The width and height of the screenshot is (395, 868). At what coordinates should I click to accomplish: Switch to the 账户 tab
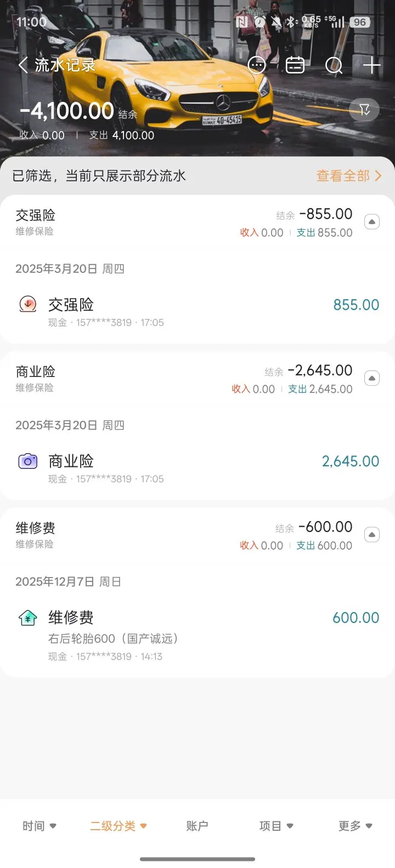[197, 826]
